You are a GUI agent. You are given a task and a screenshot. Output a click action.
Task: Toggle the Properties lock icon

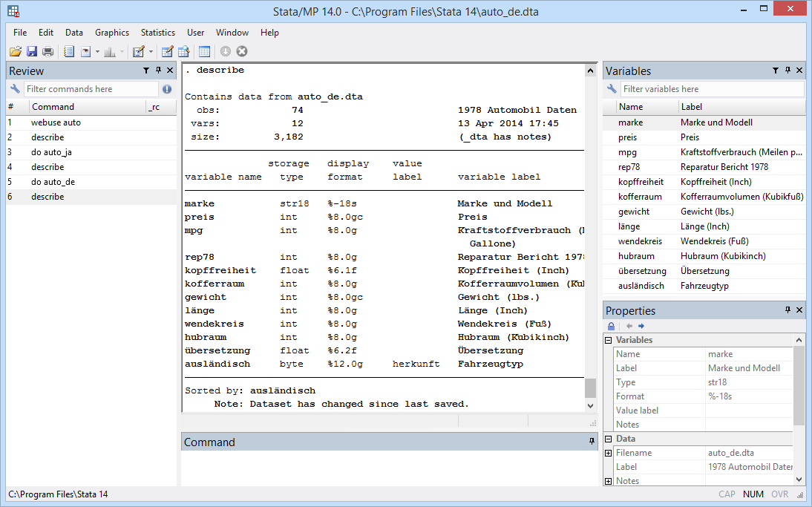tap(611, 327)
